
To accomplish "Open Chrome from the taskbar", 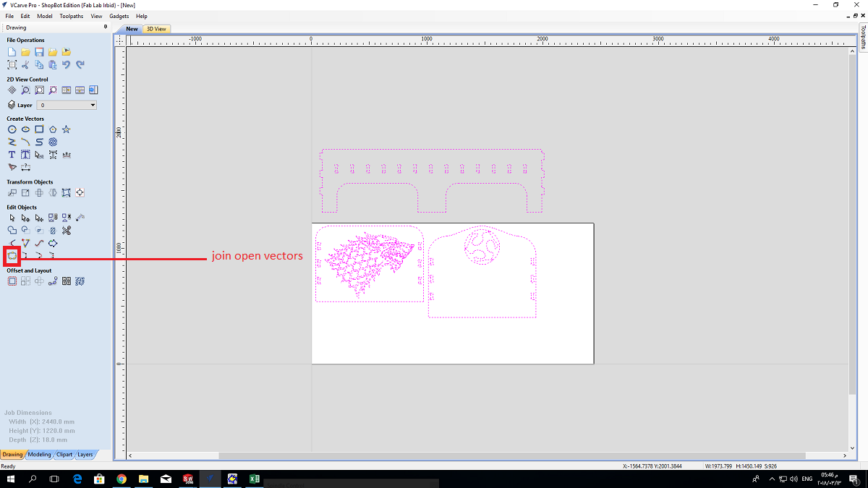I will click(122, 479).
